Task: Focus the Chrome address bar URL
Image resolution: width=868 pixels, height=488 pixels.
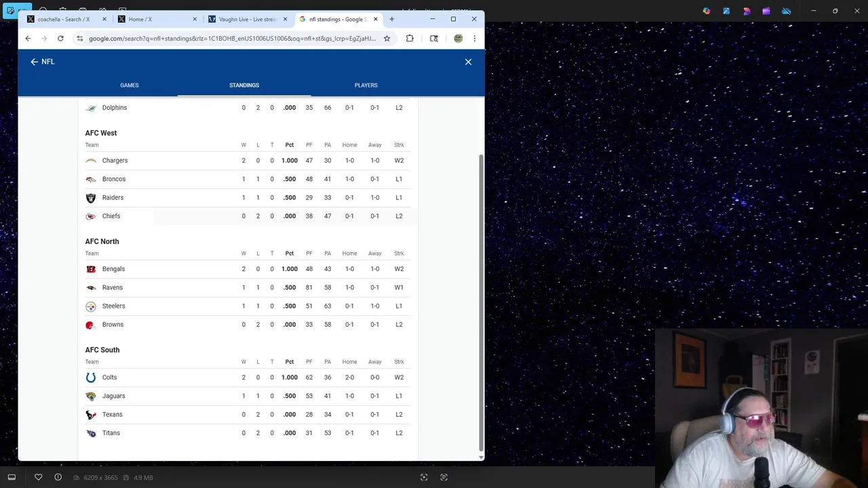Action: [232, 39]
